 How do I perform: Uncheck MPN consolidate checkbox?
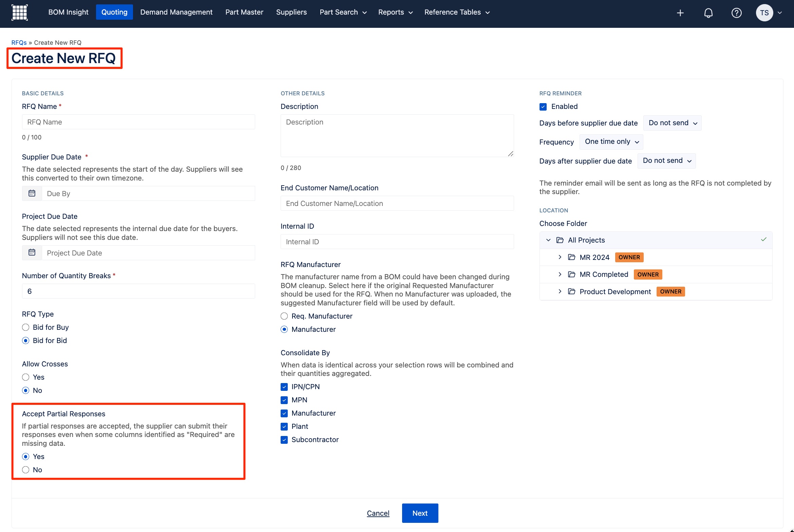pyautogui.click(x=284, y=400)
